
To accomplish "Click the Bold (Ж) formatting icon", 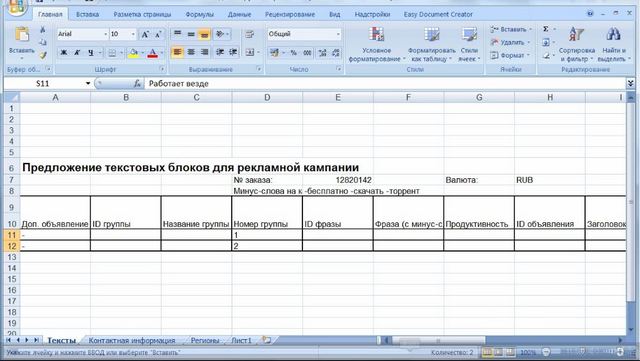I will (64, 53).
